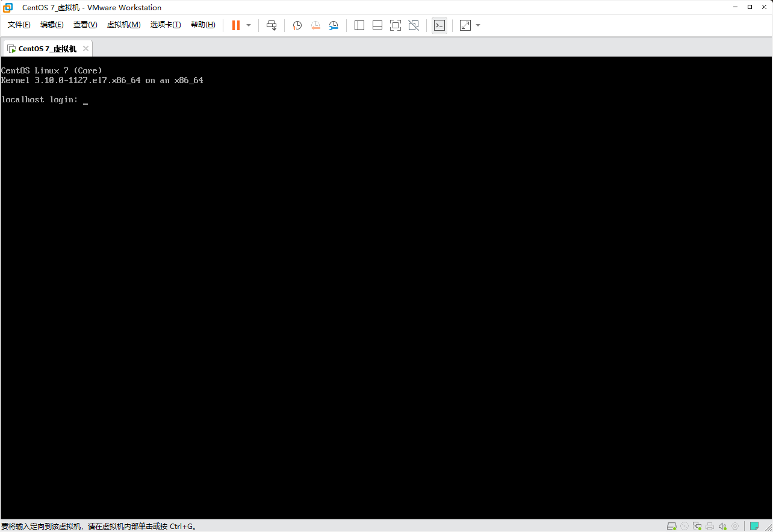This screenshot has height=532, width=773.
Task: Minimize the VMware Workstation window
Action: click(735, 7)
